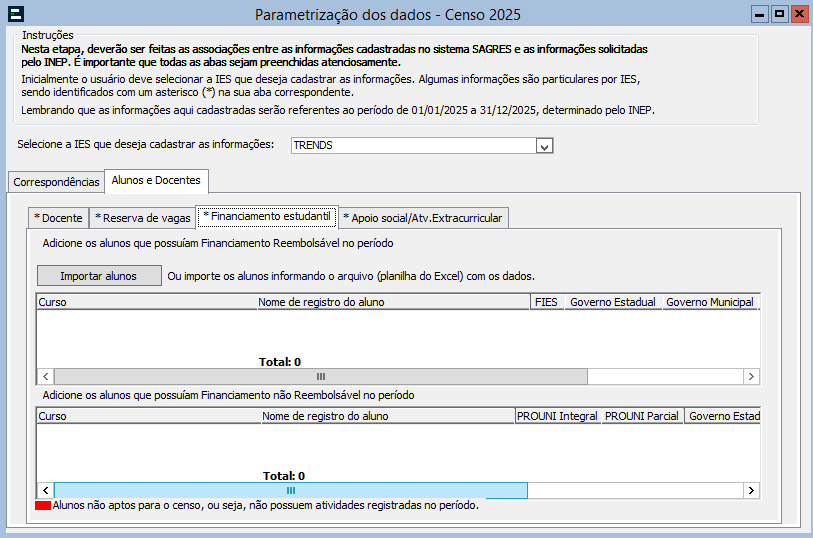The image size is (813, 538).
Task: Click left scroll arrow of reembolsável grid
Action: tap(46, 377)
